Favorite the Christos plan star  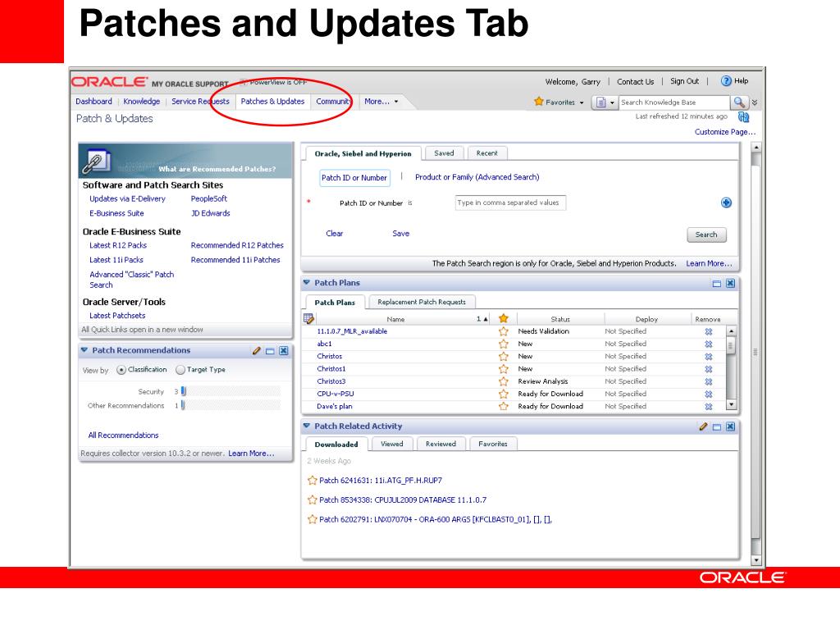504,356
